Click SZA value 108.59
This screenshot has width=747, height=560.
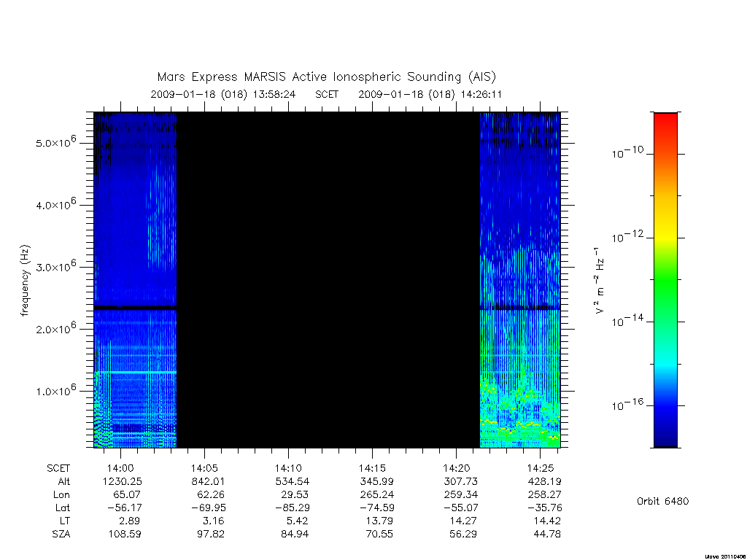pos(124,534)
